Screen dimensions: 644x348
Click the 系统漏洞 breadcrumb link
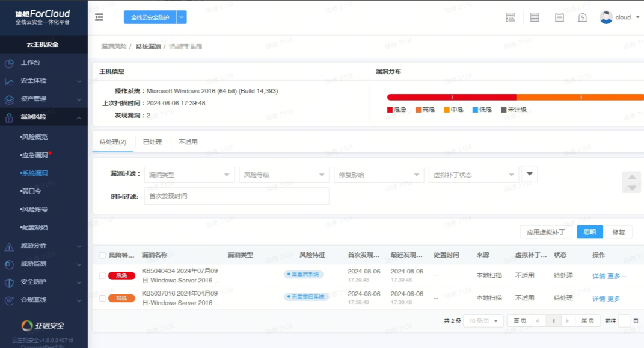point(148,46)
